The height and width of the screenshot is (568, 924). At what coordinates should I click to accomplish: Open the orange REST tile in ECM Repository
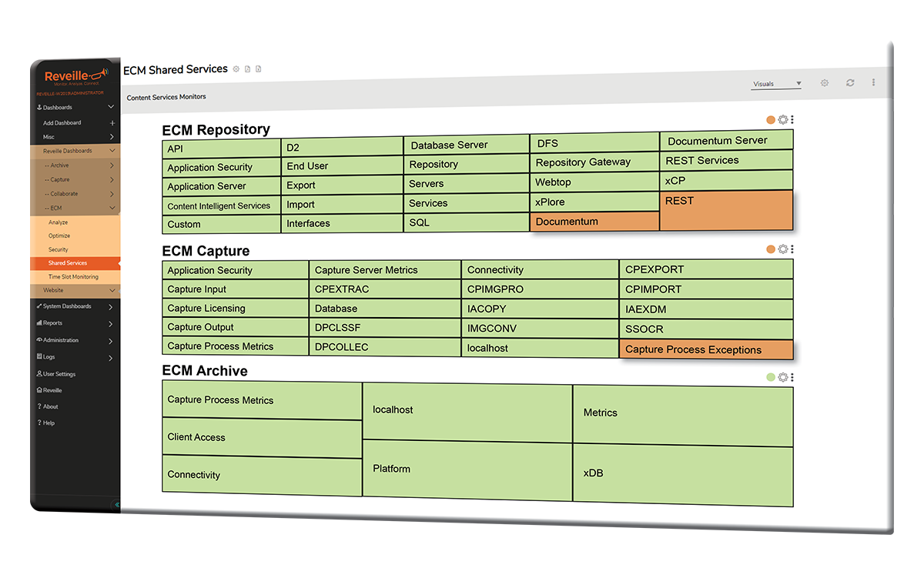pos(726,210)
